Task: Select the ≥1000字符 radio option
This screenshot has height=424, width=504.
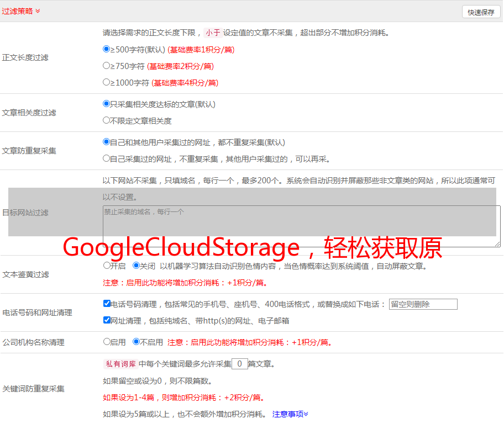Action: click(107, 82)
